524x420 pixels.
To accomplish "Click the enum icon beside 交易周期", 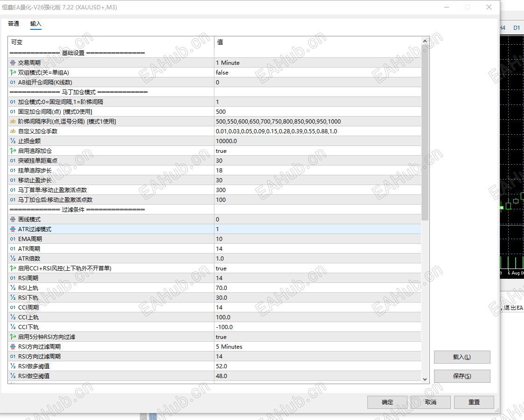I will click(13, 63).
